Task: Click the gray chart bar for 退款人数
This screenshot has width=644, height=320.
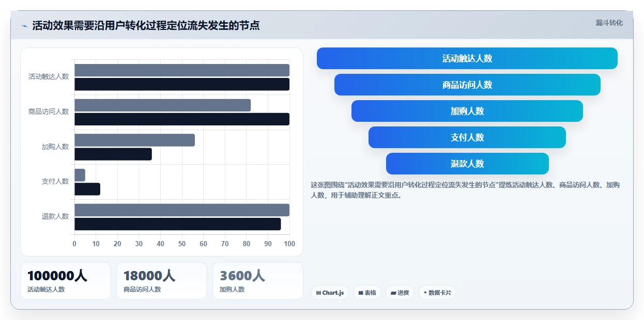Action: 182,210
